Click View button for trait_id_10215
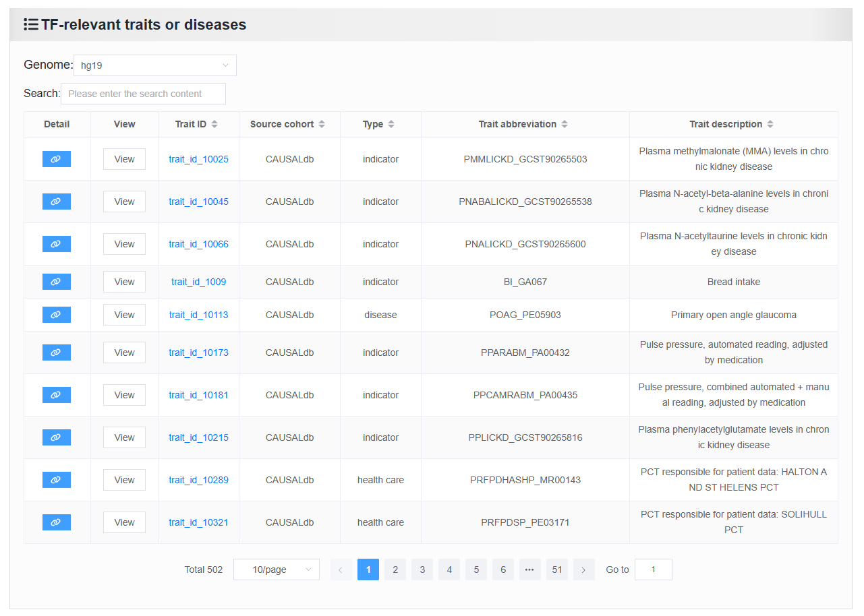The width and height of the screenshot is (864, 616). (x=124, y=437)
